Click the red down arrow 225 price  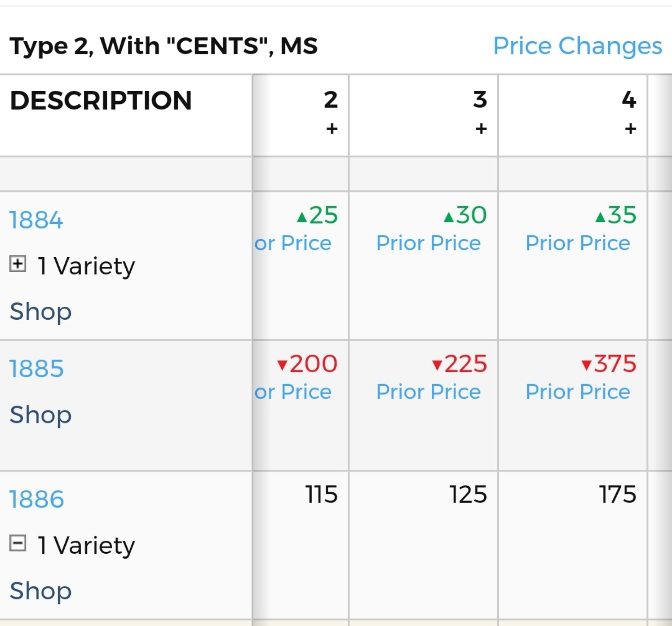coord(460,363)
